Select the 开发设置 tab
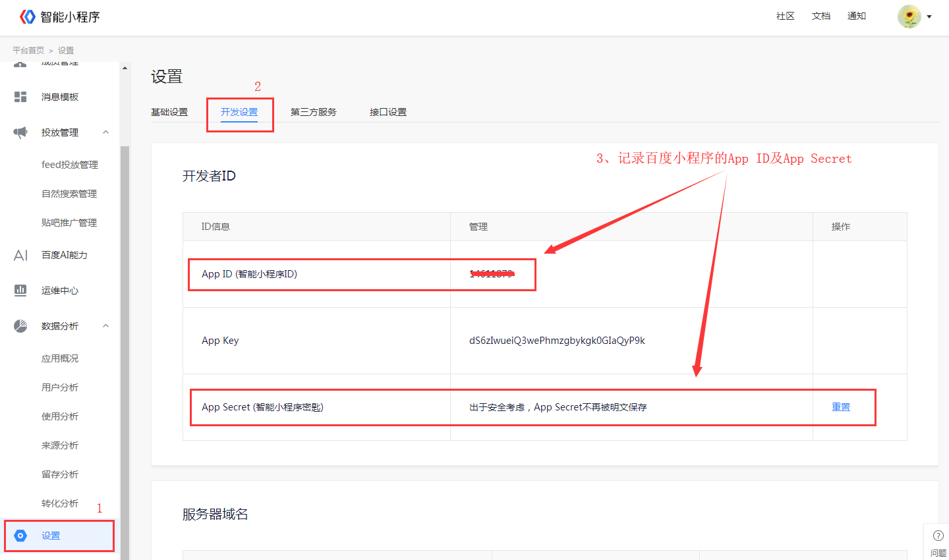 coord(239,112)
